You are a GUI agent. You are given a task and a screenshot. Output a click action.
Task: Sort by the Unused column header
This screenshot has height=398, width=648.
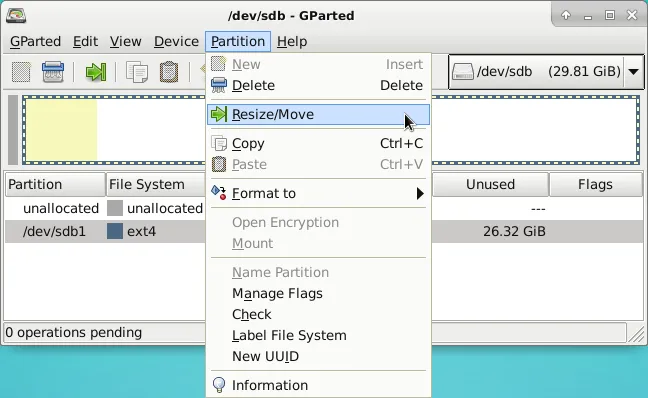coord(490,184)
